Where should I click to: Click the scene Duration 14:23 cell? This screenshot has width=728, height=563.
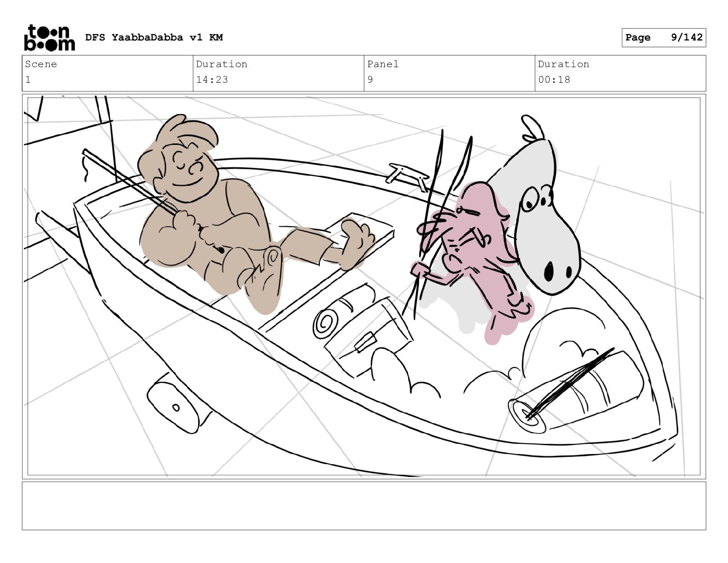click(x=279, y=73)
